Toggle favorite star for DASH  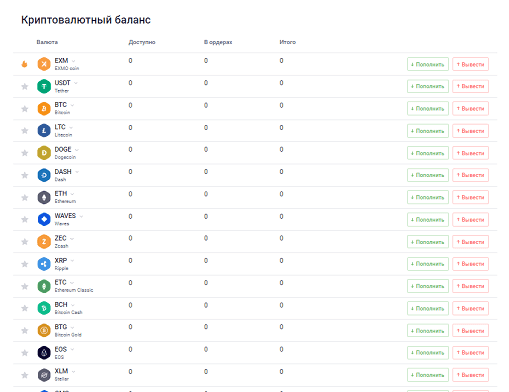[x=25, y=175]
